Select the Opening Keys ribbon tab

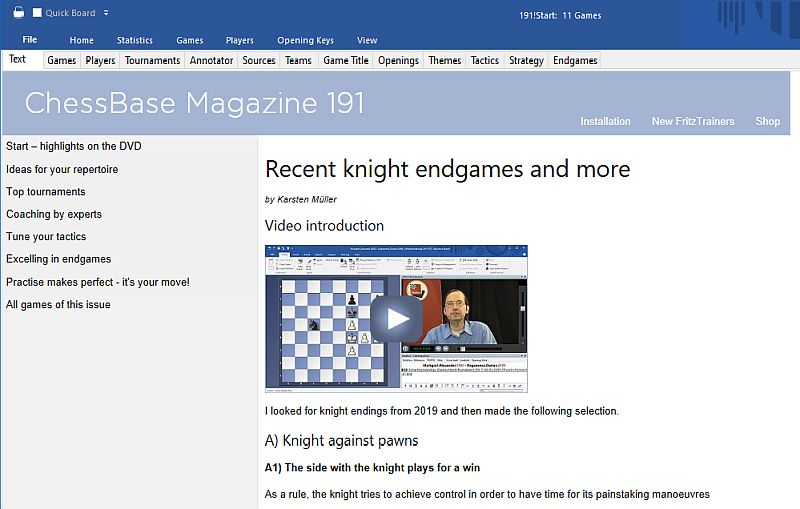coord(305,40)
